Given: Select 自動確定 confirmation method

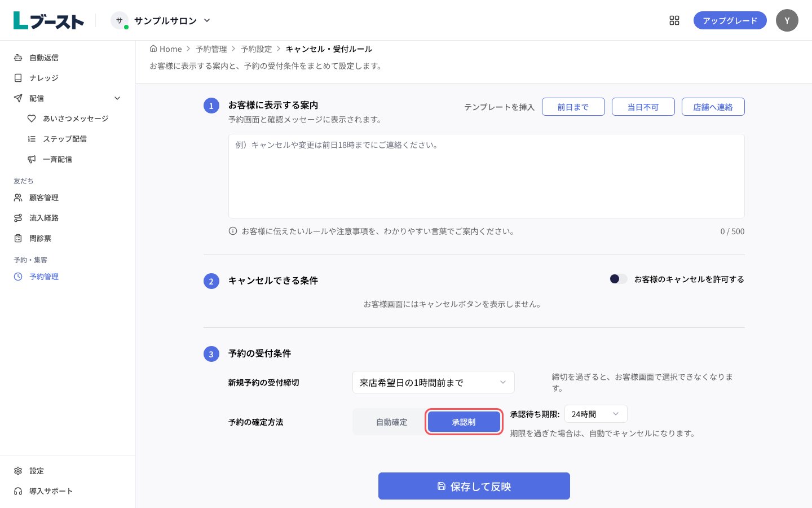Looking at the screenshot, I should [x=391, y=422].
